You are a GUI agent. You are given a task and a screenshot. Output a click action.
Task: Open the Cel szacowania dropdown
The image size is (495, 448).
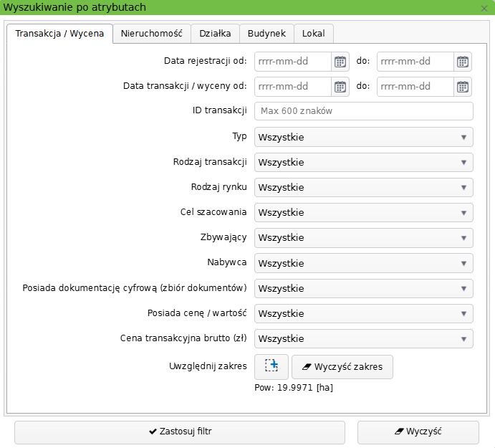click(363, 213)
